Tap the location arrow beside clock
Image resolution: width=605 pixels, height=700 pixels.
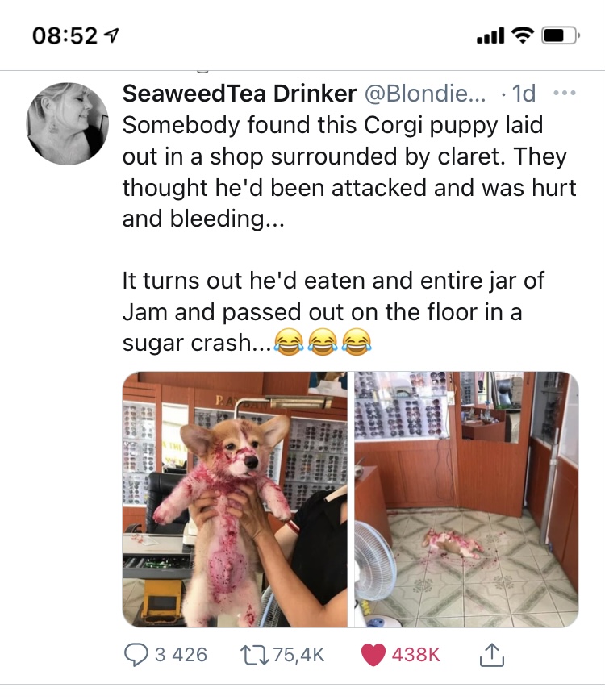(111, 35)
